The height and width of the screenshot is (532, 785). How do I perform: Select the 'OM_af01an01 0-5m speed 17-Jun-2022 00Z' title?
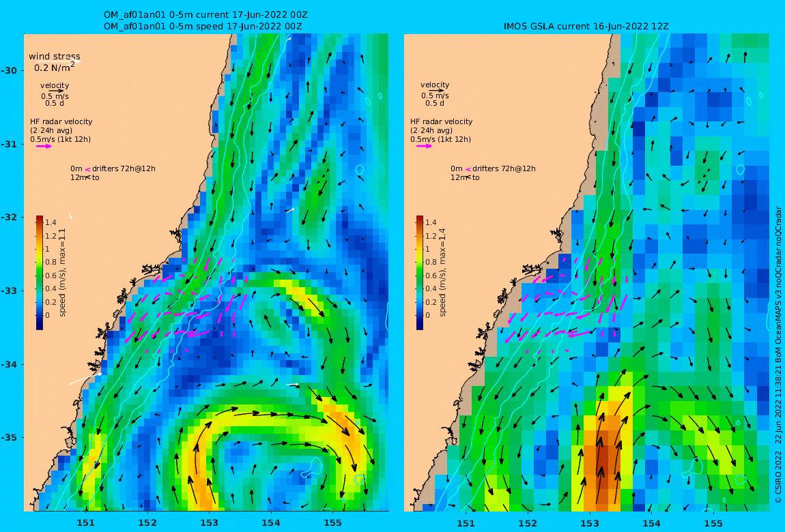point(203,26)
